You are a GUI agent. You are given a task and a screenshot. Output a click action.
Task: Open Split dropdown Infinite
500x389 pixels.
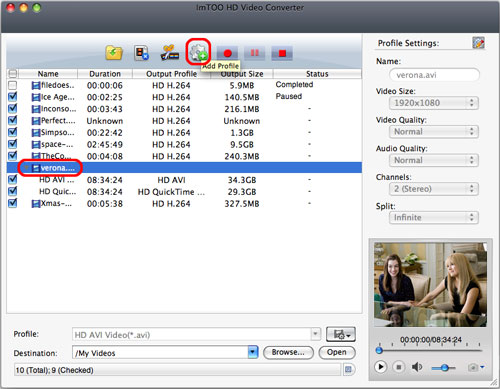coord(434,218)
